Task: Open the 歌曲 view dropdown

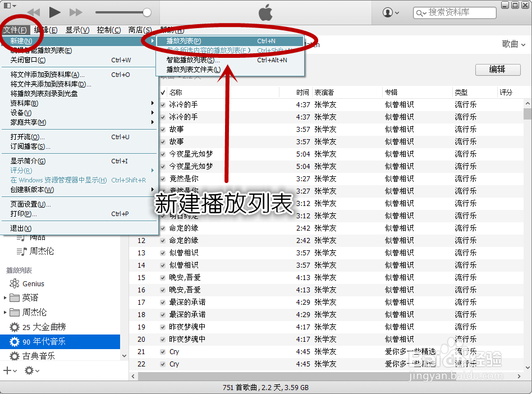Action: (x=513, y=44)
